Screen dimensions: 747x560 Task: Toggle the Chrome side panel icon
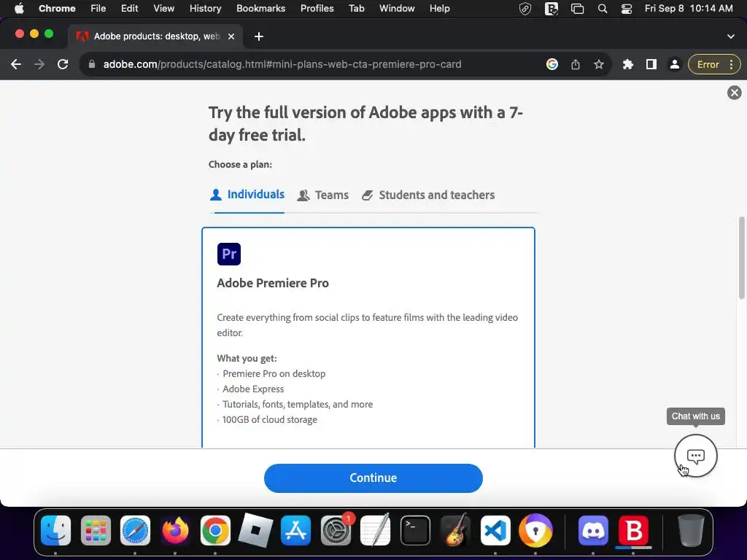click(x=651, y=64)
